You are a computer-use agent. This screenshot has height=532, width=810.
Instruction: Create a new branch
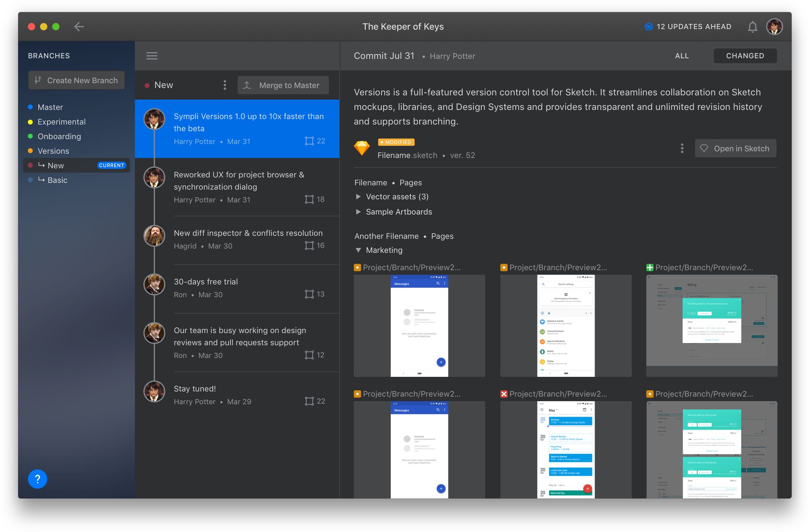(77, 80)
